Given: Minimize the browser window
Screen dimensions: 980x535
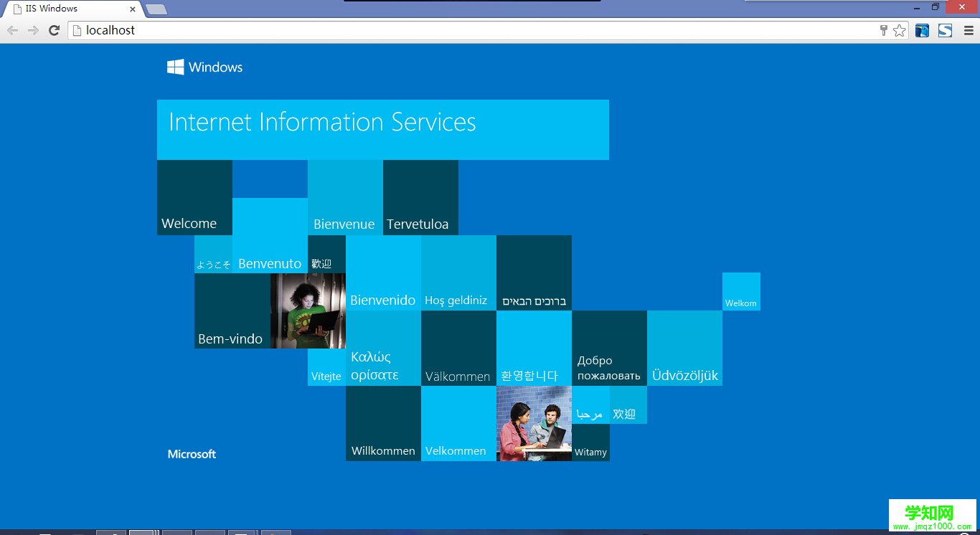Looking at the screenshot, I should 917,7.
